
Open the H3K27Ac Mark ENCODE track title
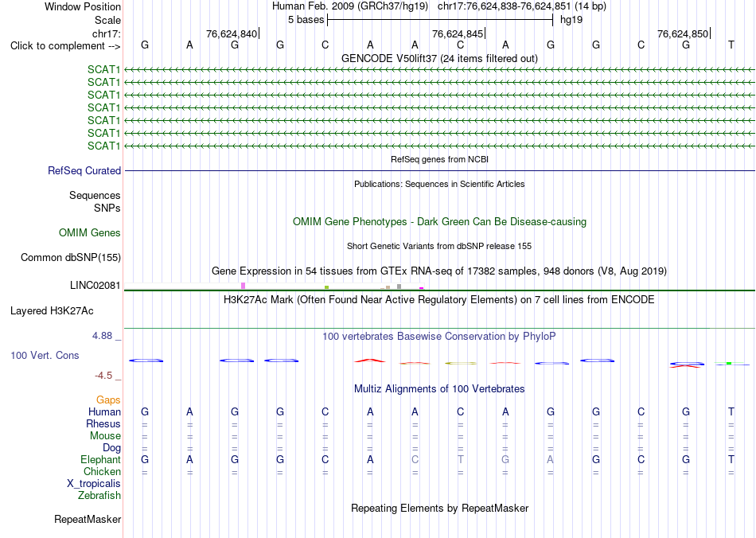[439, 300]
